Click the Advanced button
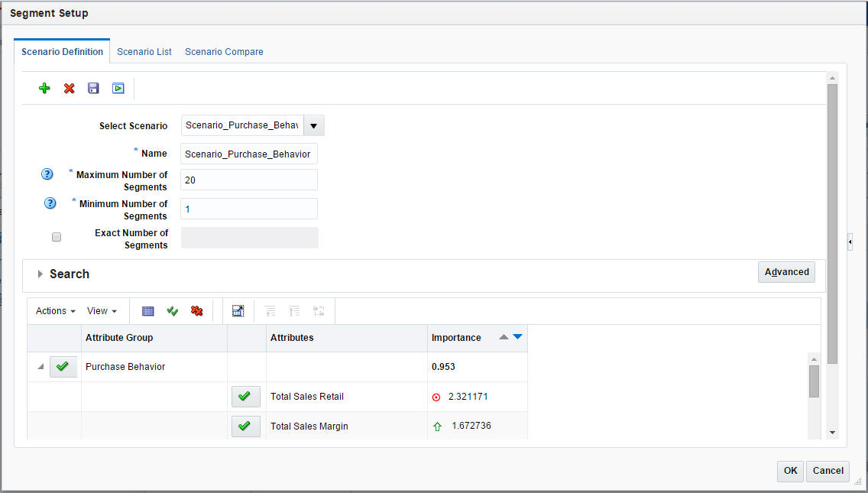Image resolution: width=868 pixels, height=493 pixels. tap(787, 272)
